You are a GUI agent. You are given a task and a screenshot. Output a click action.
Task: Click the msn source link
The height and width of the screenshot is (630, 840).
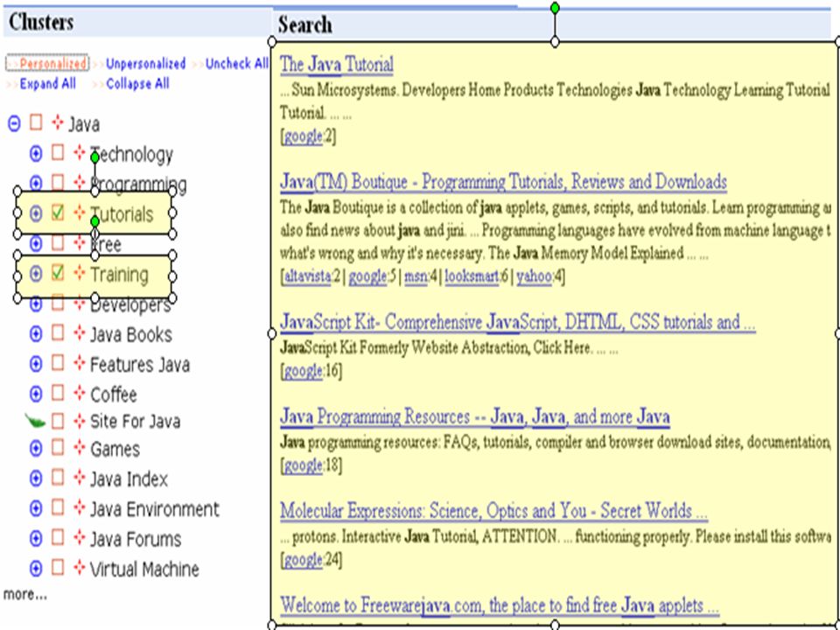tap(415, 277)
